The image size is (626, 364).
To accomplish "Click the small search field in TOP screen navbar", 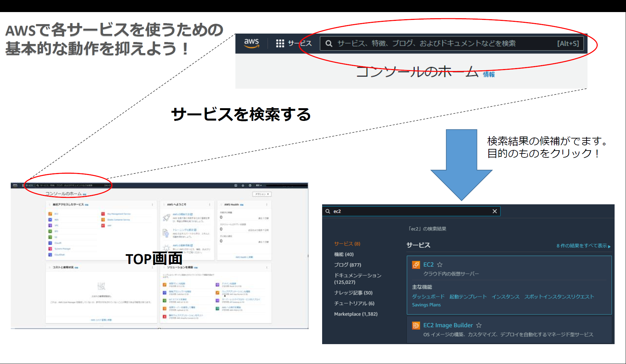I will [73, 185].
